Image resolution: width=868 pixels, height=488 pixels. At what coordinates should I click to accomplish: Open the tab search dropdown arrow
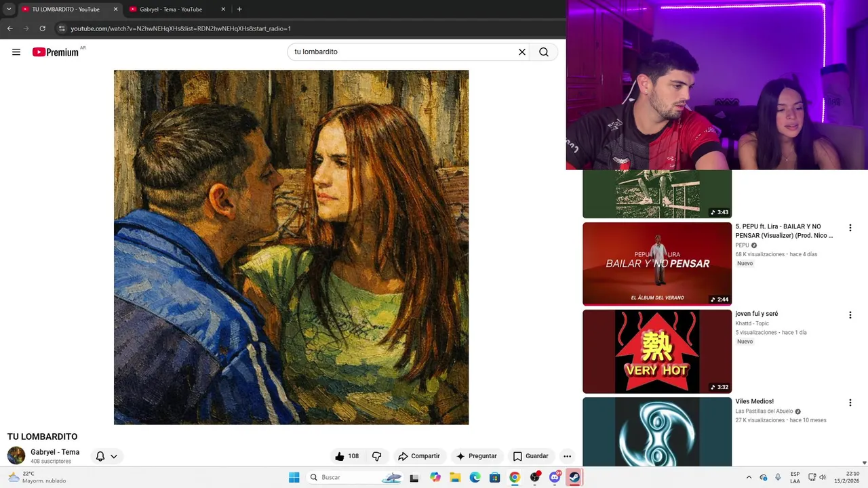(9, 9)
